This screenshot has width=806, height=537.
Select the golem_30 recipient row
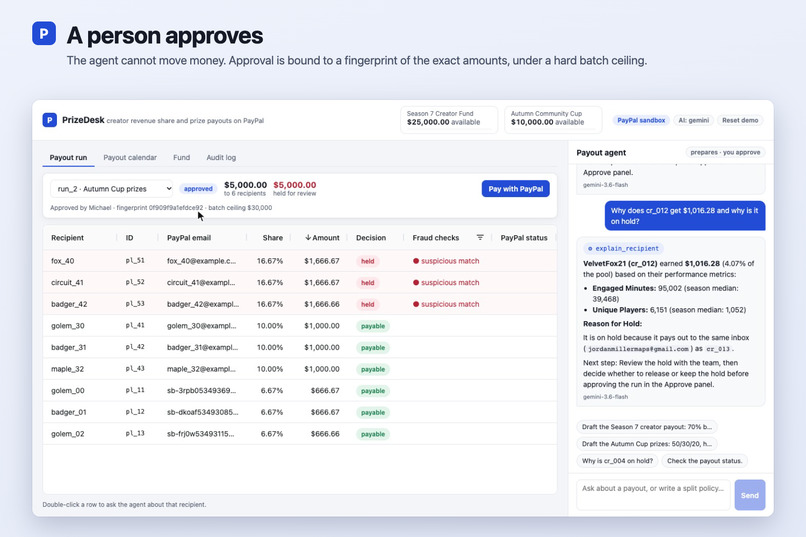click(300, 326)
